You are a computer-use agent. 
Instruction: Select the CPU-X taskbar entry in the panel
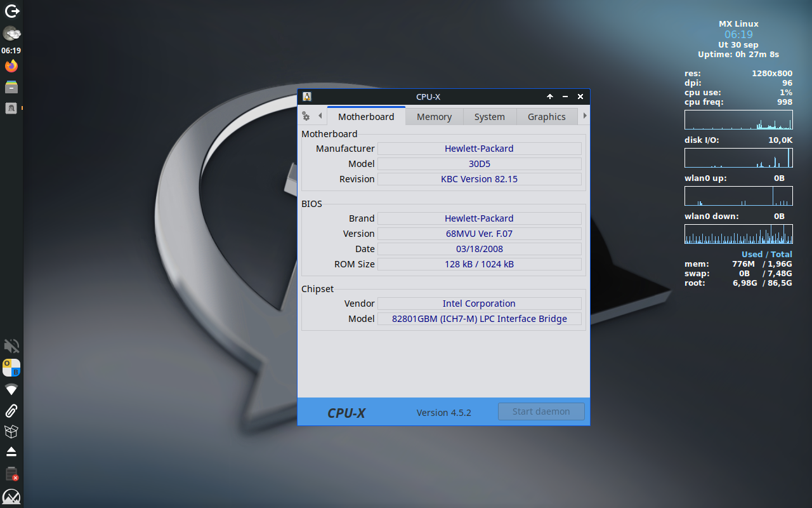tap(11, 108)
